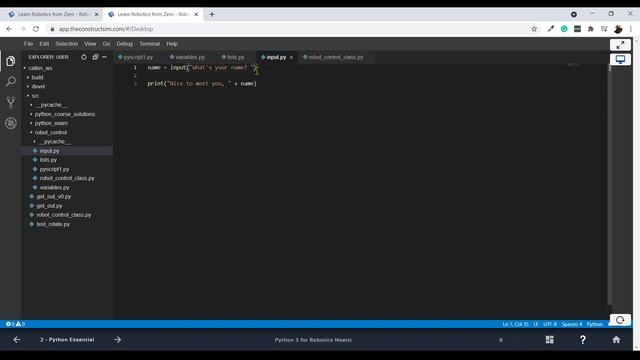The height and width of the screenshot is (360, 640).
Task: Open the Chrome three-dot menu
Action: coord(631,29)
